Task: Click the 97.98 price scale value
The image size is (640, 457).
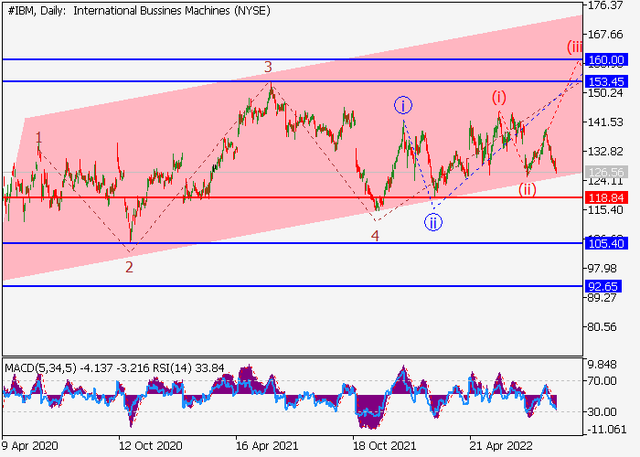Action: click(x=602, y=268)
